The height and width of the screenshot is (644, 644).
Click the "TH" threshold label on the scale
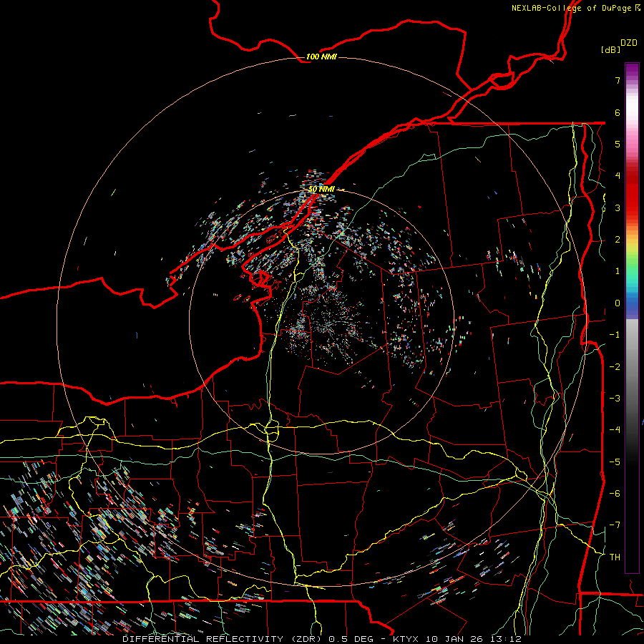[x=615, y=557]
